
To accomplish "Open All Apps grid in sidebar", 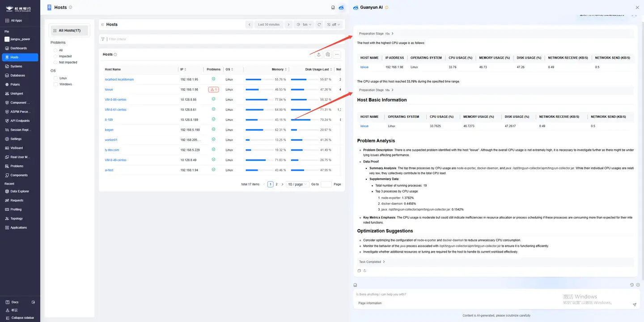I will [x=20, y=21].
